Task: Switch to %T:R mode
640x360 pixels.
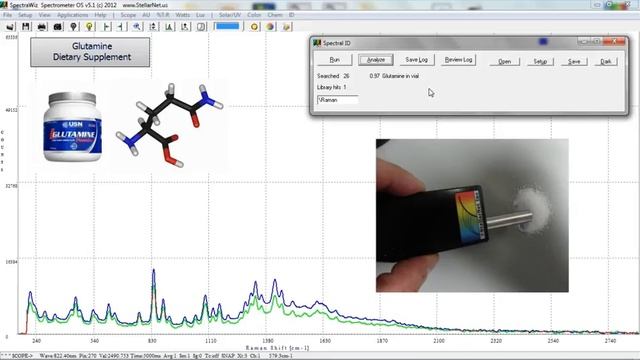Action: tap(163, 15)
